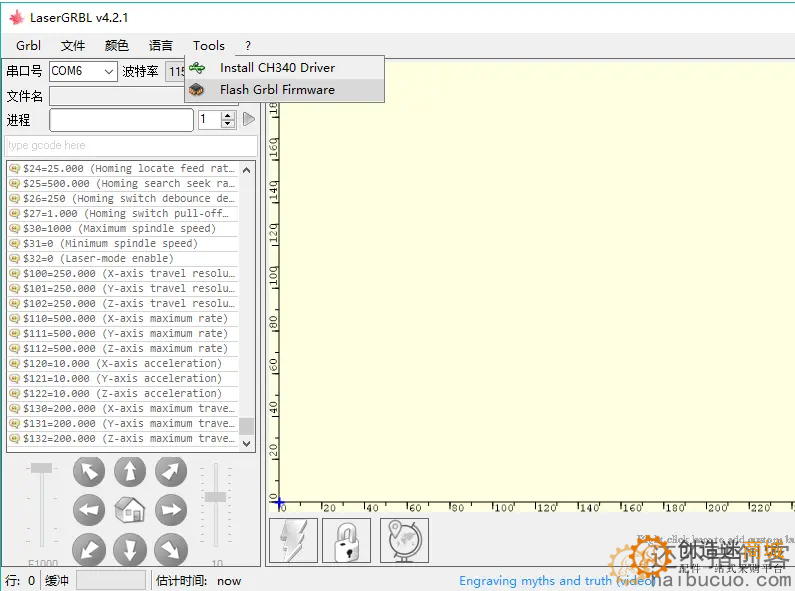Screen dimensions: 795x591
Task: Click the F1000 jog speed slider handle
Action: (x=42, y=468)
